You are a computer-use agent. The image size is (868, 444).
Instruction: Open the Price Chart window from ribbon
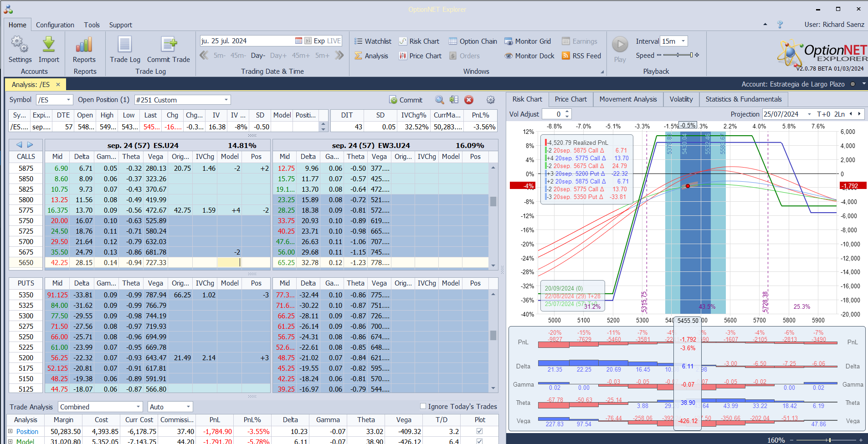pyautogui.click(x=420, y=56)
